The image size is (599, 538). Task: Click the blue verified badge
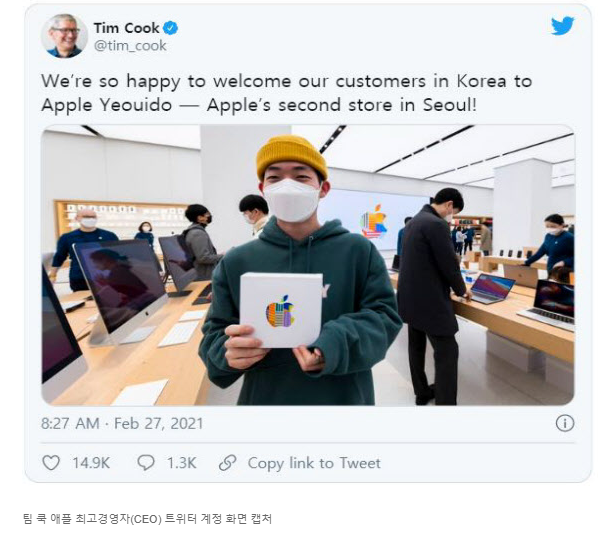170,28
